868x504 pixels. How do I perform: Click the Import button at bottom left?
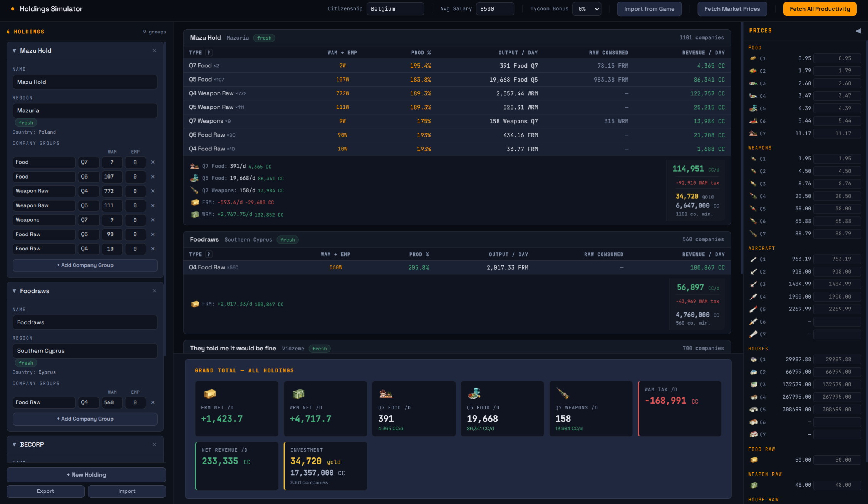[127, 491]
